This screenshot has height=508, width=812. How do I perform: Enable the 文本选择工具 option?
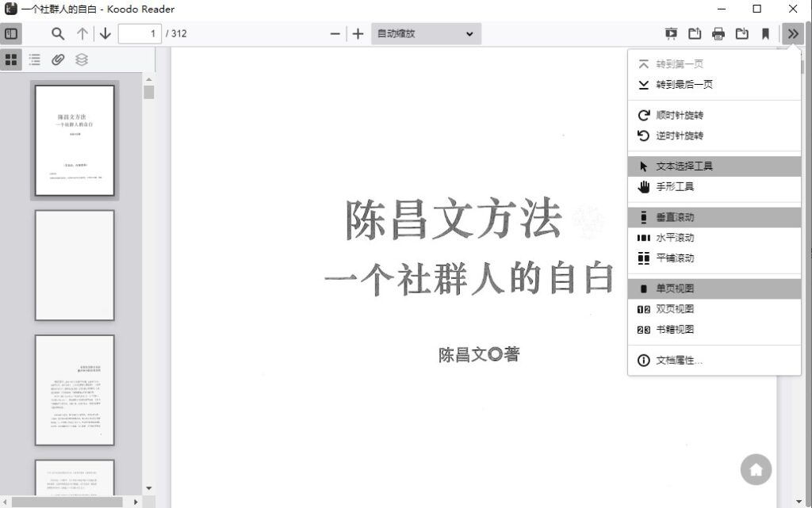coord(714,166)
